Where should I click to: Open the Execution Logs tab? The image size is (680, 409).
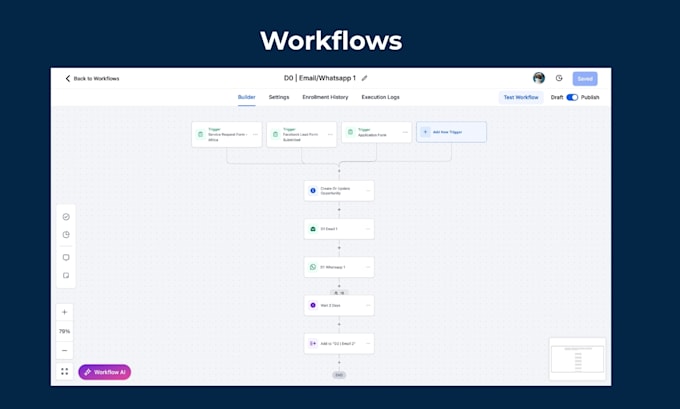(x=380, y=97)
